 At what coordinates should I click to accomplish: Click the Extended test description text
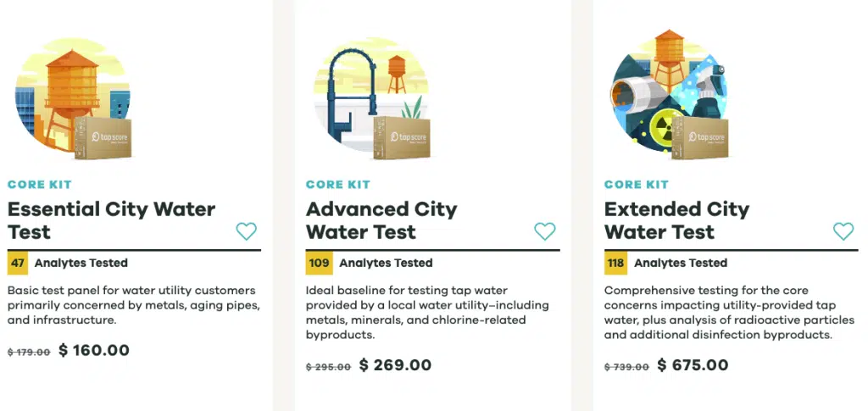pos(719,312)
